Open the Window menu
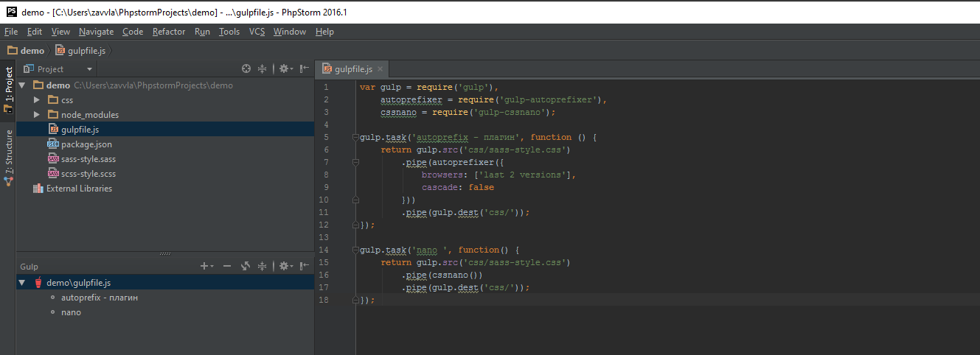Image resolution: width=980 pixels, height=355 pixels. [289, 32]
